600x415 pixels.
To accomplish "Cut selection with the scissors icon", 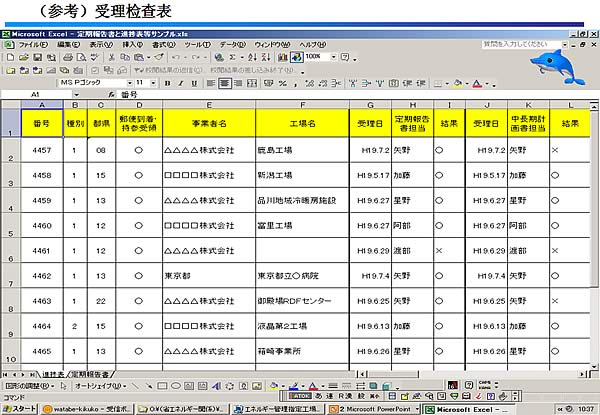I will [x=111, y=57].
